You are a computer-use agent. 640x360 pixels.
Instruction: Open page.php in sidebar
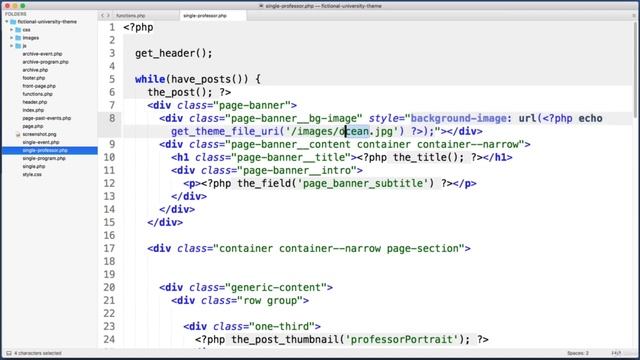33,126
